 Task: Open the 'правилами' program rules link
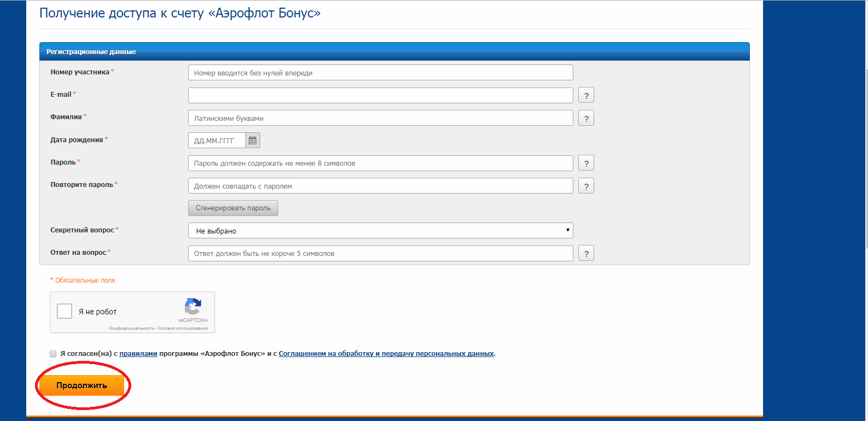tap(138, 354)
